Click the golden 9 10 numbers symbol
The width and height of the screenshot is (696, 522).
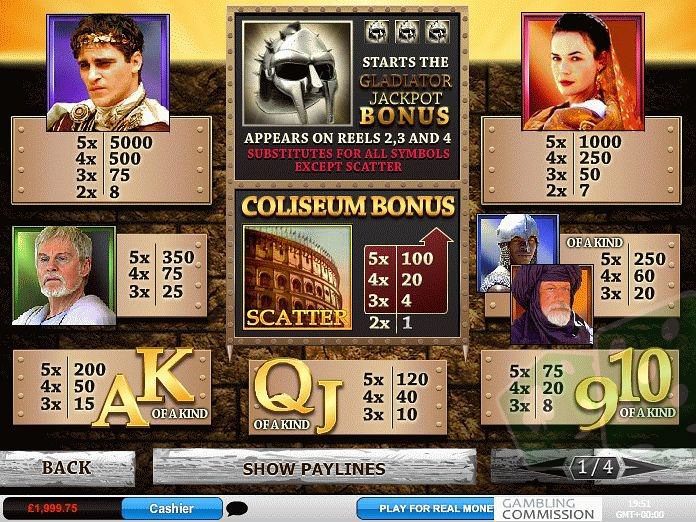pyautogui.click(x=626, y=387)
